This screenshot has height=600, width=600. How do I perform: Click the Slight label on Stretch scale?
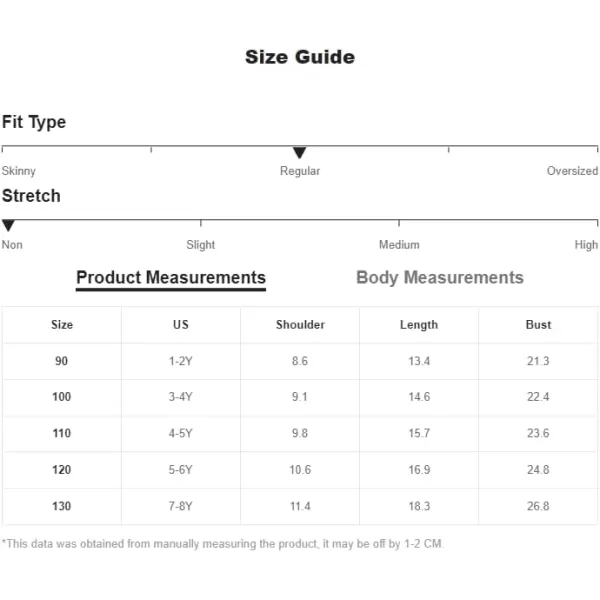(x=201, y=245)
